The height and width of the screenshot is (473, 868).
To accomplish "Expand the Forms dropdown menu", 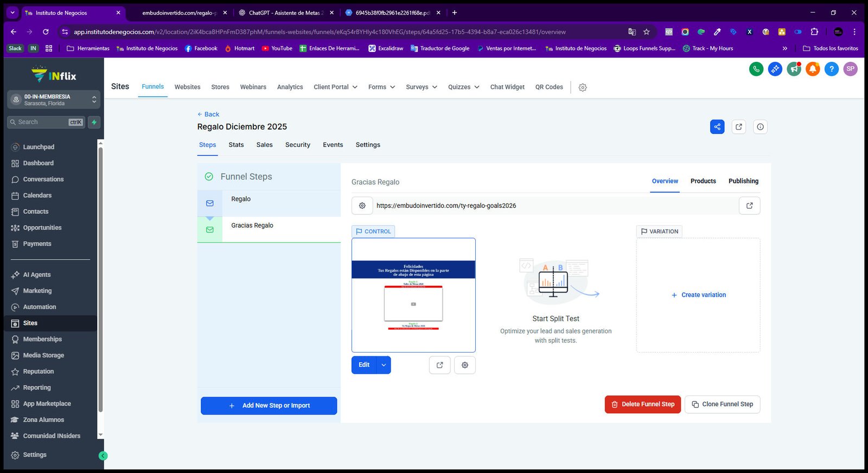I will 381,87.
